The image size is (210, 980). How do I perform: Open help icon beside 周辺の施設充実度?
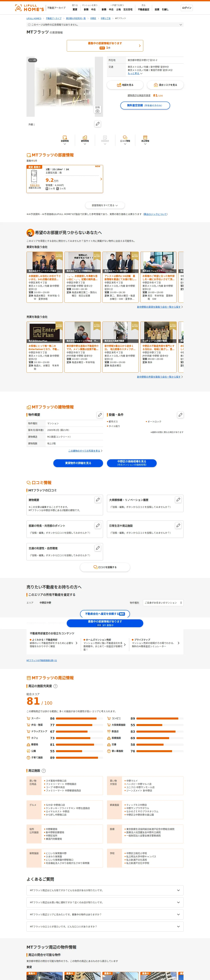pos(55,686)
